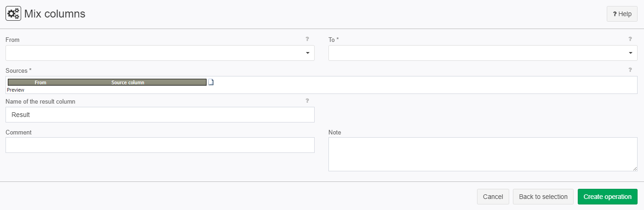Open the Help button at top right
The width and height of the screenshot is (644, 210).
click(622, 14)
